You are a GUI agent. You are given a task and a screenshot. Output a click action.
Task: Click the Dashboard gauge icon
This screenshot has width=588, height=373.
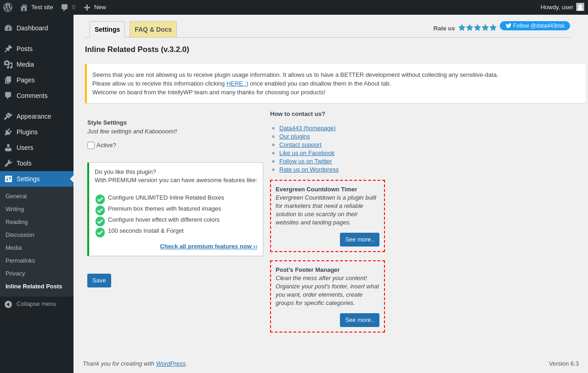point(8,28)
